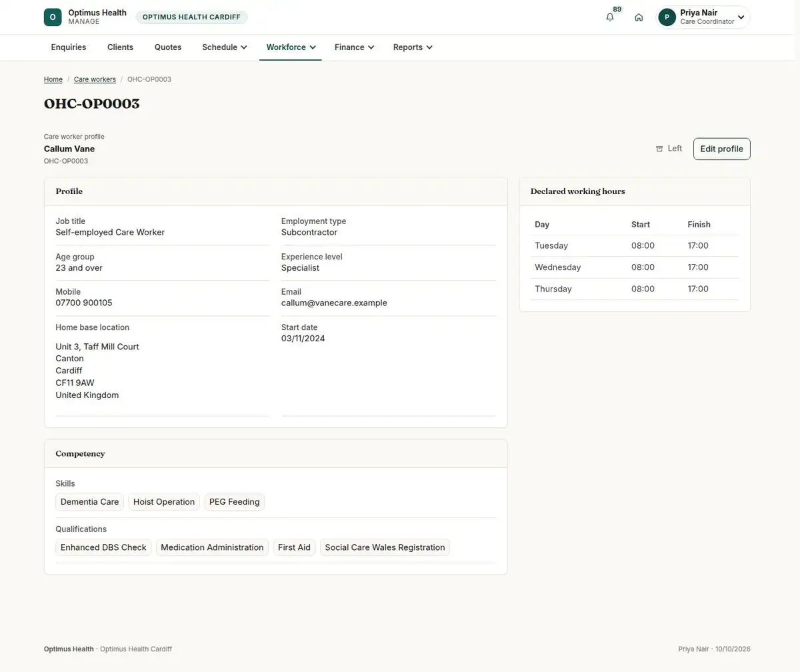Click the Callum Vane name heading
The height and width of the screenshot is (672, 800).
tap(69, 149)
